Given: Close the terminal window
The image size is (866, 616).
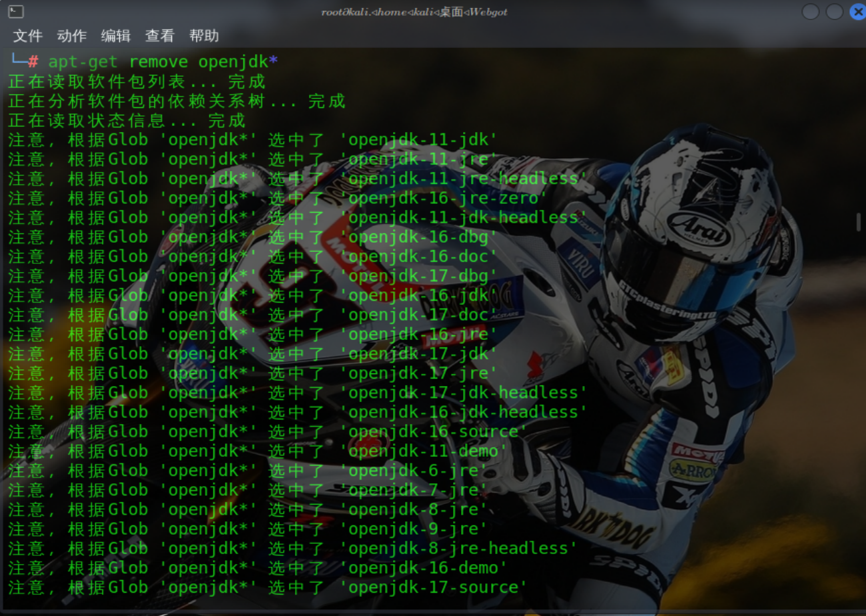Looking at the screenshot, I should tap(858, 11).
